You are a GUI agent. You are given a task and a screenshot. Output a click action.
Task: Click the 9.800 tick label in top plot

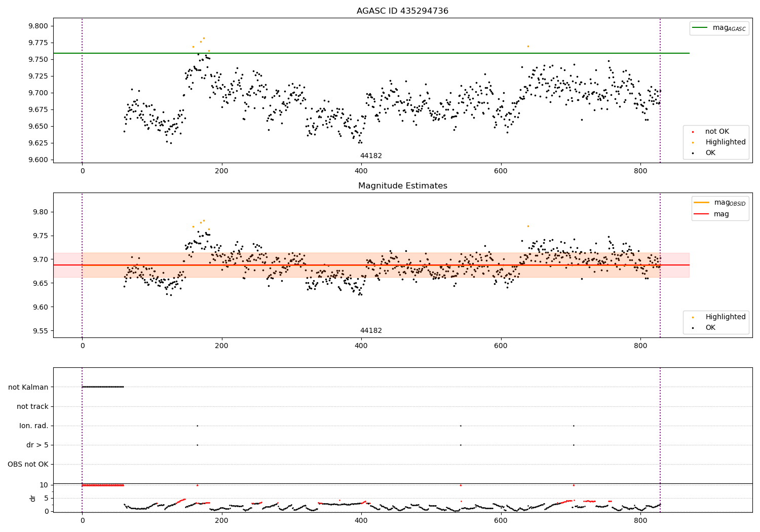(x=38, y=26)
